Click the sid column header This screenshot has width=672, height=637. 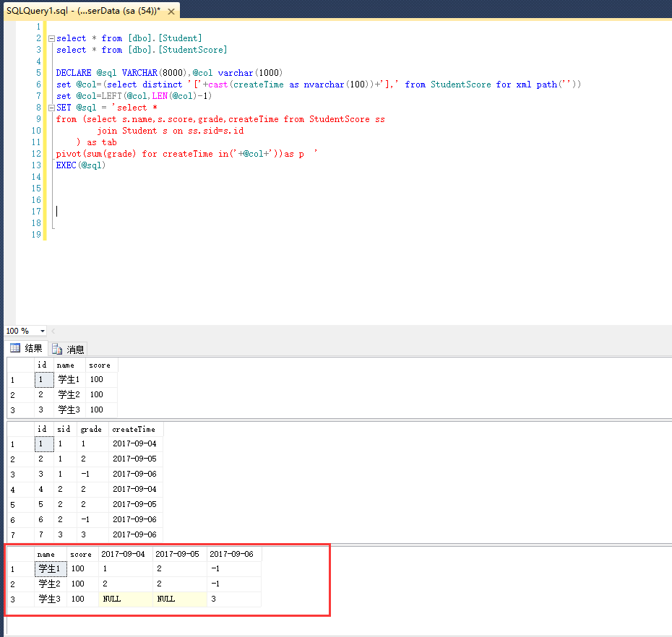(x=65, y=429)
